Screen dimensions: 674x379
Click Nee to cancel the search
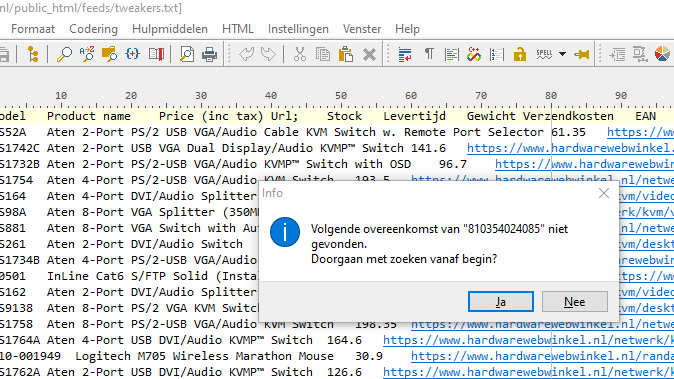pyautogui.click(x=575, y=302)
